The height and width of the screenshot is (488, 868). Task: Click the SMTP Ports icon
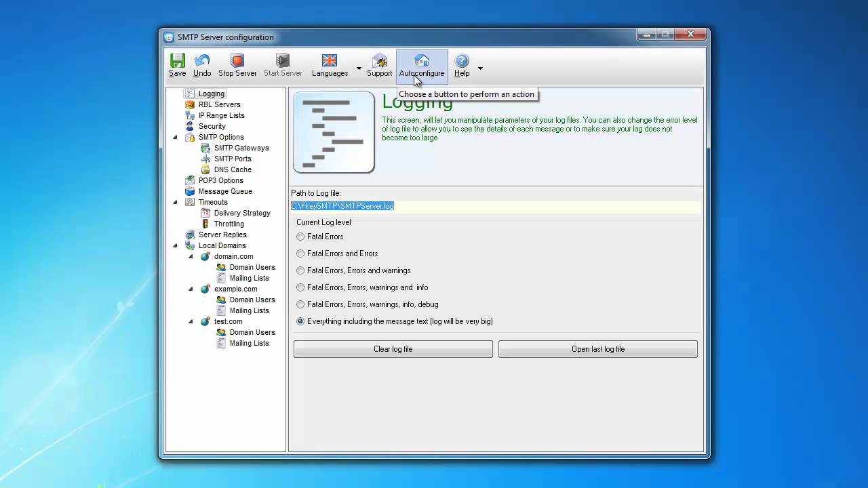pyautogui.click(x=205, y=159)
